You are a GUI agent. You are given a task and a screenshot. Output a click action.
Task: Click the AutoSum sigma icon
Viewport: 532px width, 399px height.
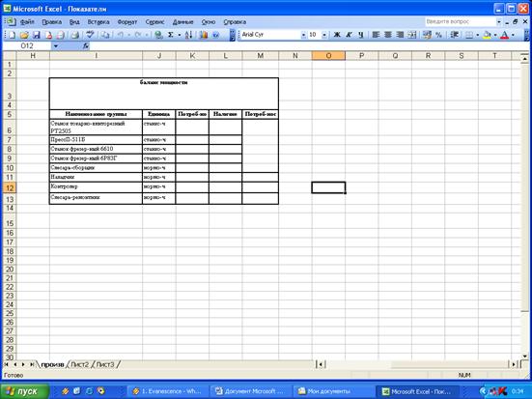pos(171,35)
